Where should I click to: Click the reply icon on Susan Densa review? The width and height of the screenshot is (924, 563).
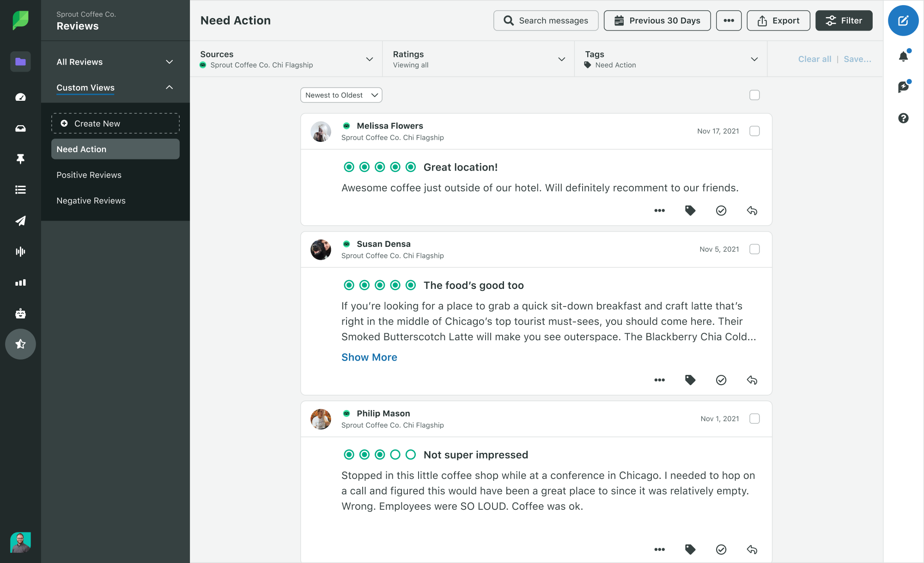[x=752, y=379]
